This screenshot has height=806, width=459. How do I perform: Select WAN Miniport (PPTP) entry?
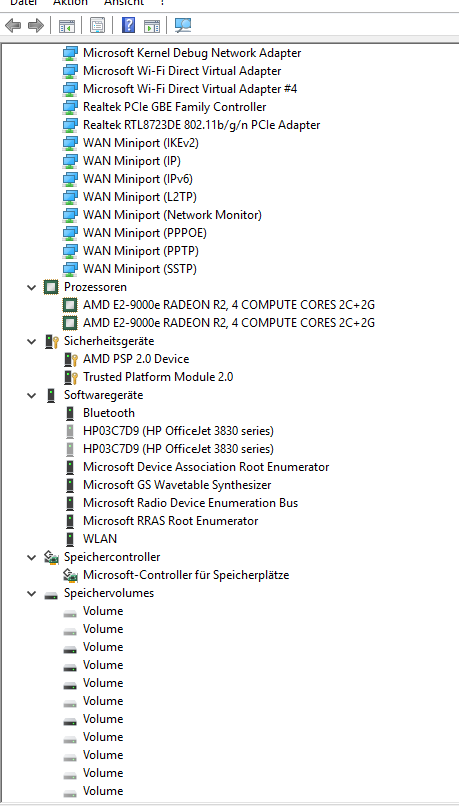coord(141,251)
